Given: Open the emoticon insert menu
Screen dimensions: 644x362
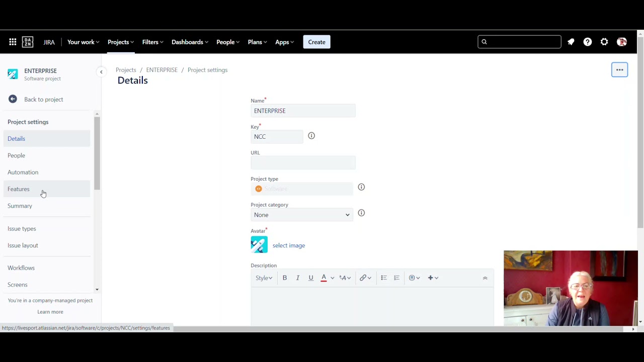Looking at the screenshot, I should (414, 278).
